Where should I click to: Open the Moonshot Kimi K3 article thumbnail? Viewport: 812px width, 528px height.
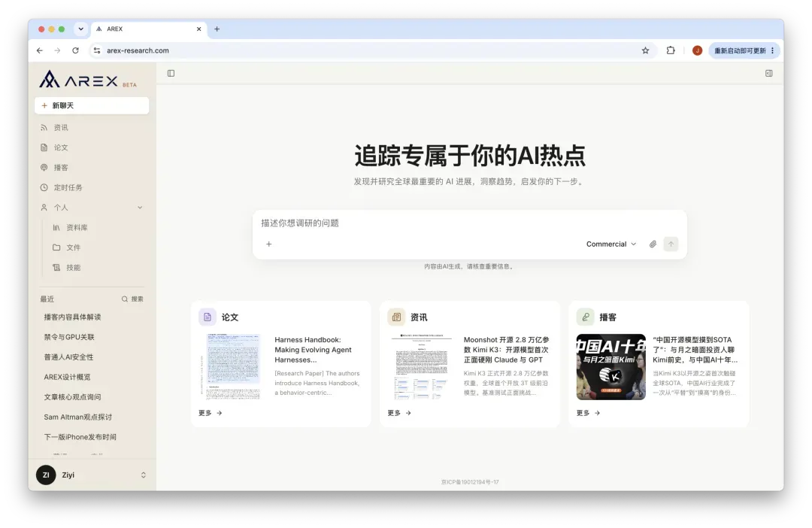(x=422, y=367)
